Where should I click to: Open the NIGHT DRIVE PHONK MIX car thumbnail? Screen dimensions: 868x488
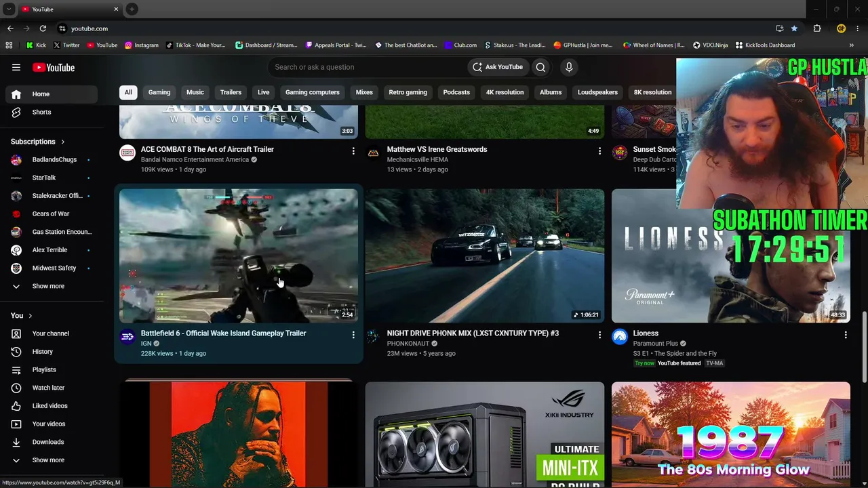(x=485, y=256)
